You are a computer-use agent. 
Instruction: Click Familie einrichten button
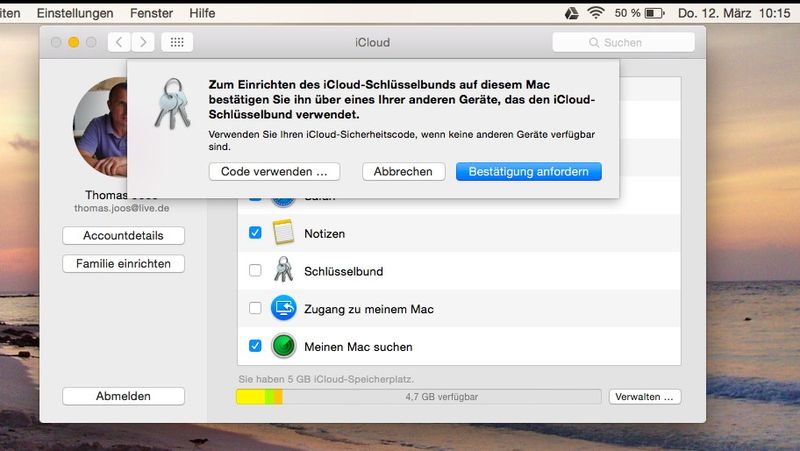[x=123, y=264]
